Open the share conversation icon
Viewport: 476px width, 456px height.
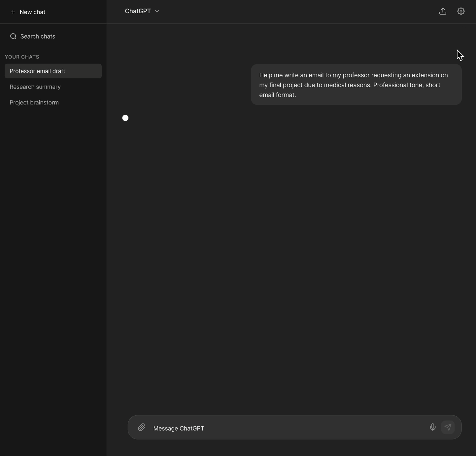443,11
